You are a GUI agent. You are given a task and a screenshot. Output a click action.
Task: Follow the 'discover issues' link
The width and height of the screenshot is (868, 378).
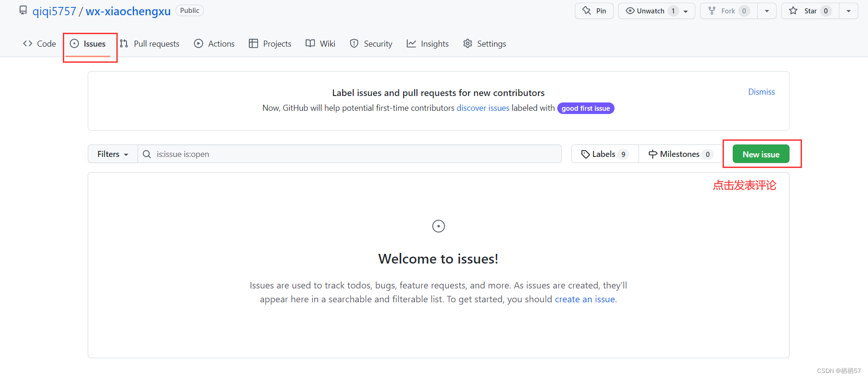483,108
